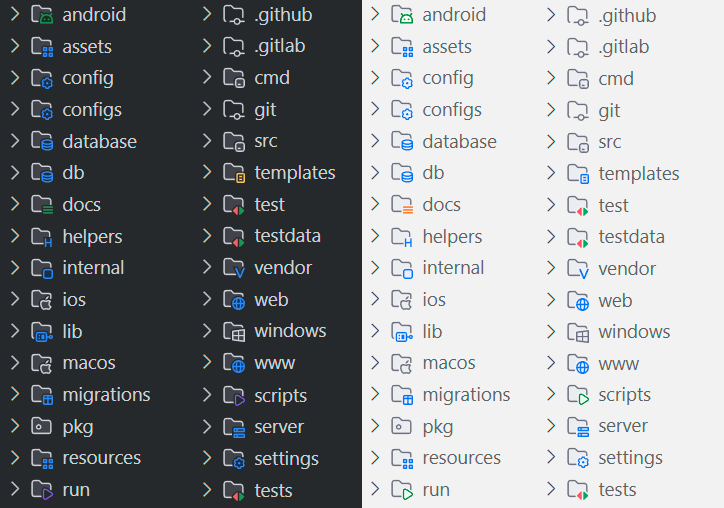
Task: Click the .github folder icon in dark theme
Action: [234, 15]
